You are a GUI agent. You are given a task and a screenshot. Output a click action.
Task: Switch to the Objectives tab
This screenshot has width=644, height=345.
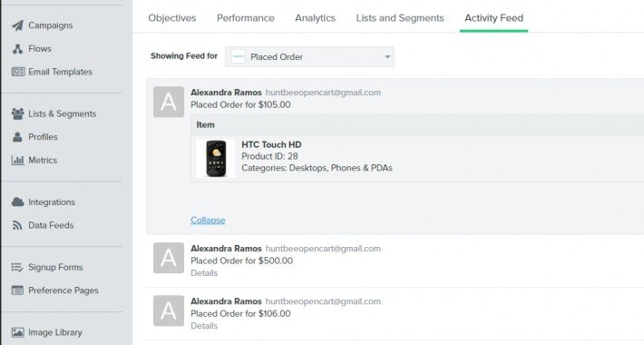pos(172,18)
